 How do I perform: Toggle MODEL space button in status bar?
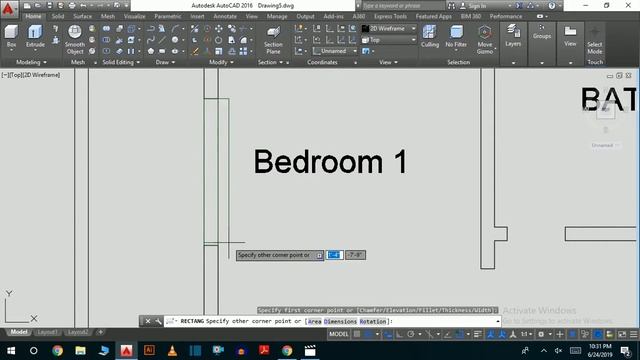click(x=339, y=334)
